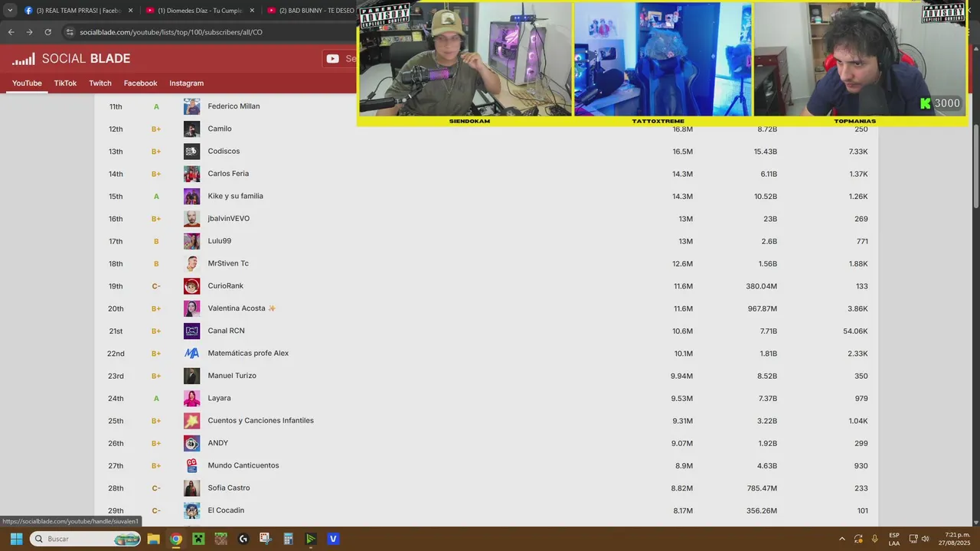
Task: Open Carlos Feria channel link
Action: (228, 174)
